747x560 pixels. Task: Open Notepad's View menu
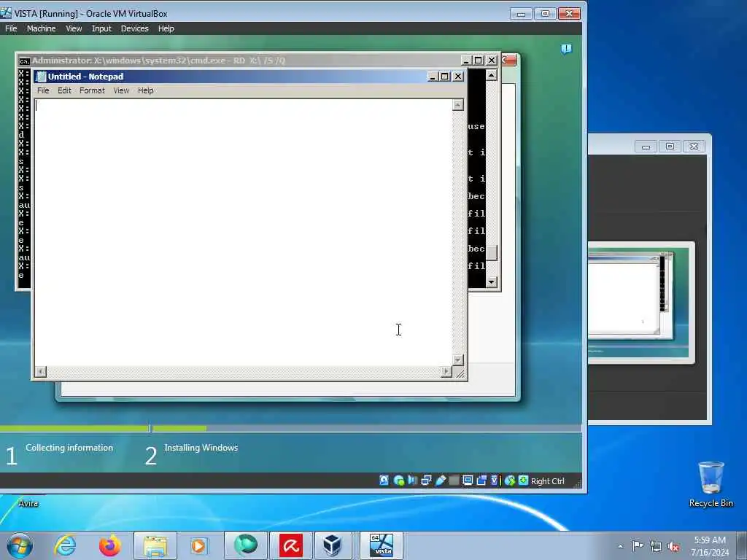pos(121,90)
